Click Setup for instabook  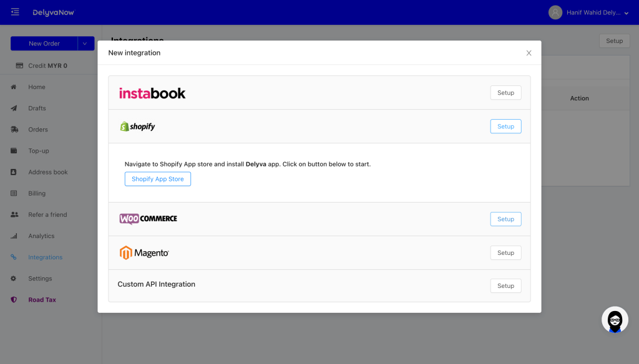[505, 92]
